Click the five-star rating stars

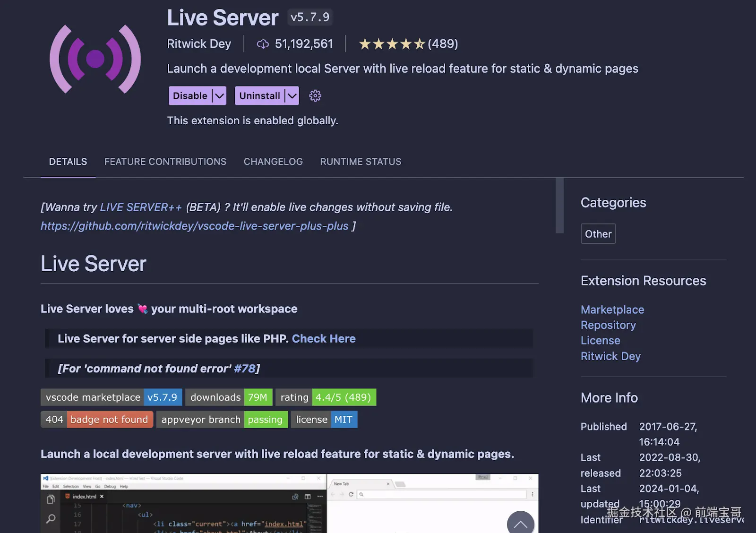tap(392, 44)
